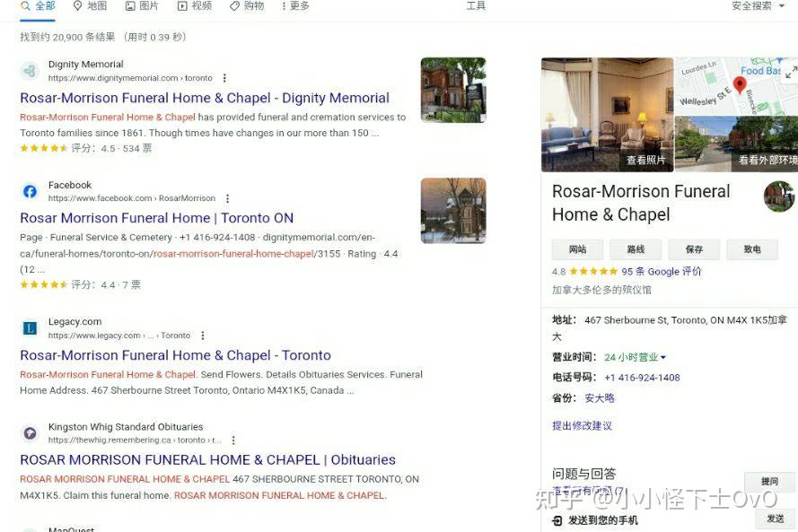
Task: Open the 购物 search tab
Action: [x=247, y=6]
